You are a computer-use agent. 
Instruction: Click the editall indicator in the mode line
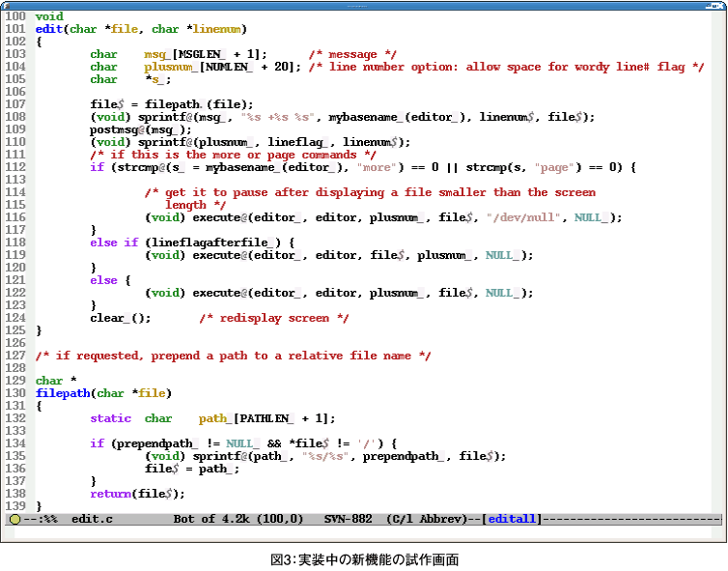click(512, 519)
